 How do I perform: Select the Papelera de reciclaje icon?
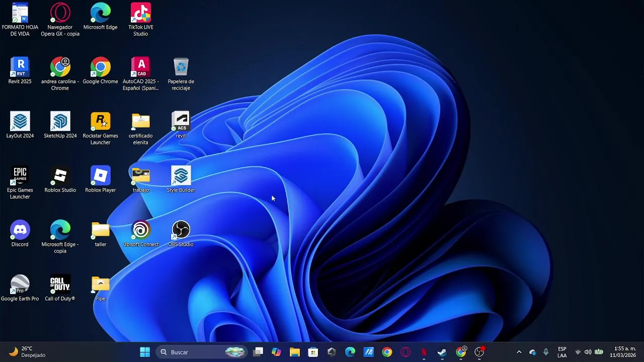(181, 74)
